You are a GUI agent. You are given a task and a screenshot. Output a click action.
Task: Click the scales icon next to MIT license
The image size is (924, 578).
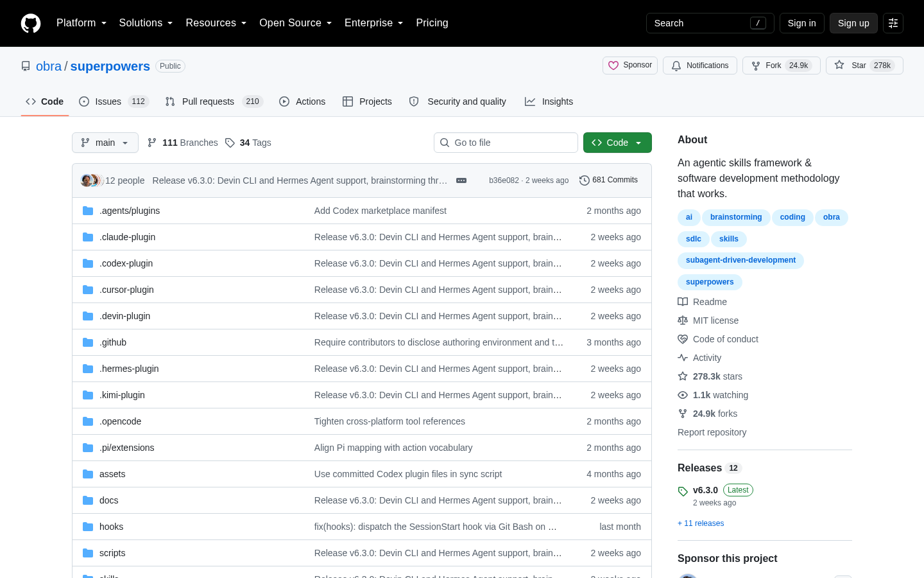683,320
